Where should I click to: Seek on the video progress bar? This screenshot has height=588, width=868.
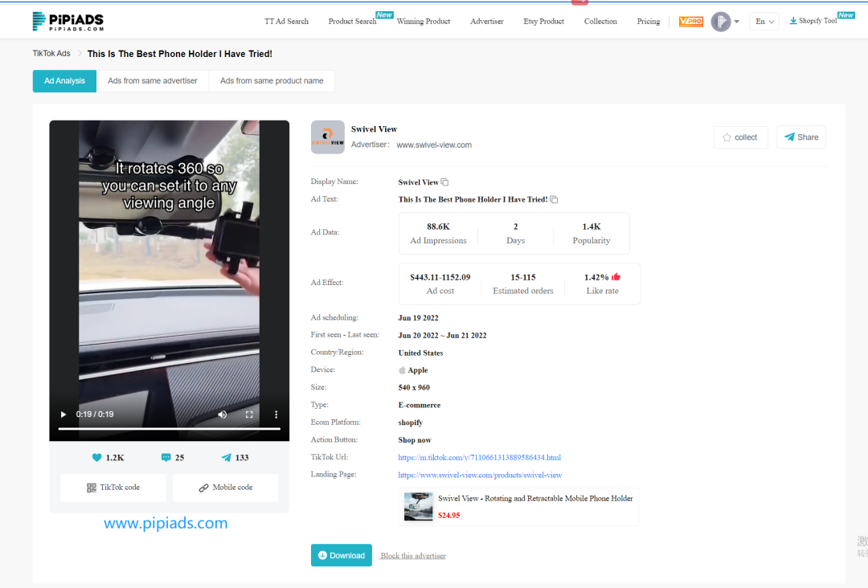[170, 429]
